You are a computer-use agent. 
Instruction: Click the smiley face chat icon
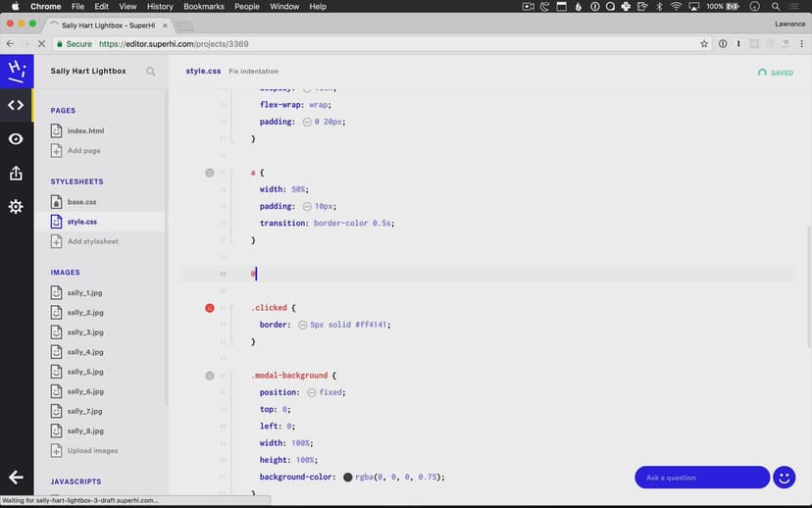pos(784,478)
